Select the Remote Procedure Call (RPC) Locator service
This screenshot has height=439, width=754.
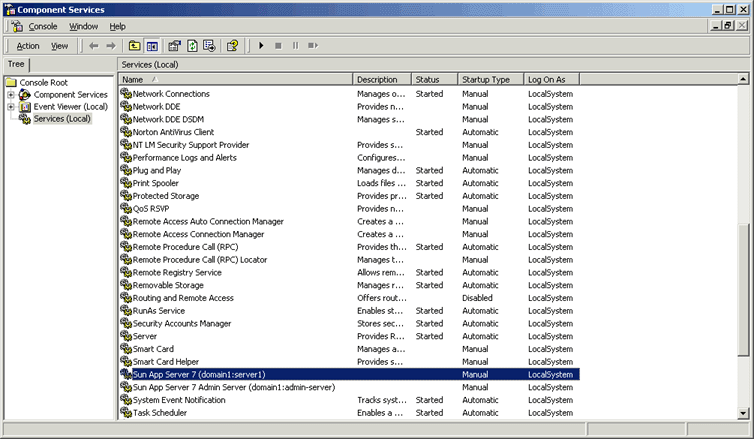200,260
